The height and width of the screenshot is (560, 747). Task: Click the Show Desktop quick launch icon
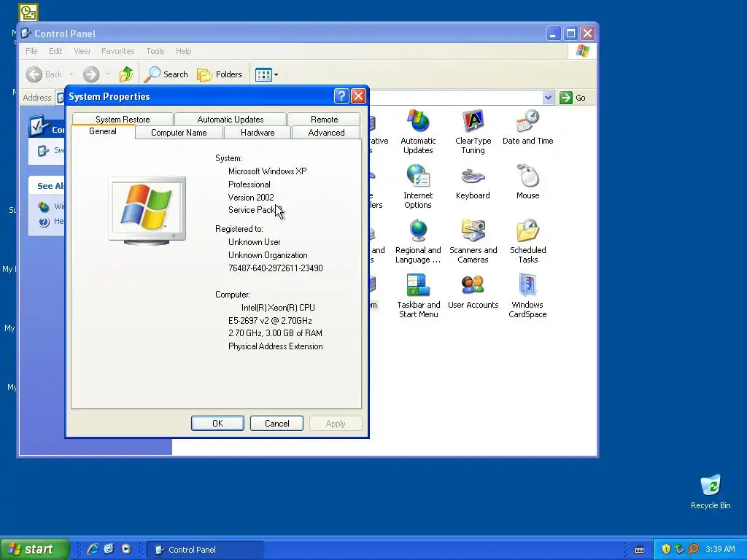pos(109,549)
